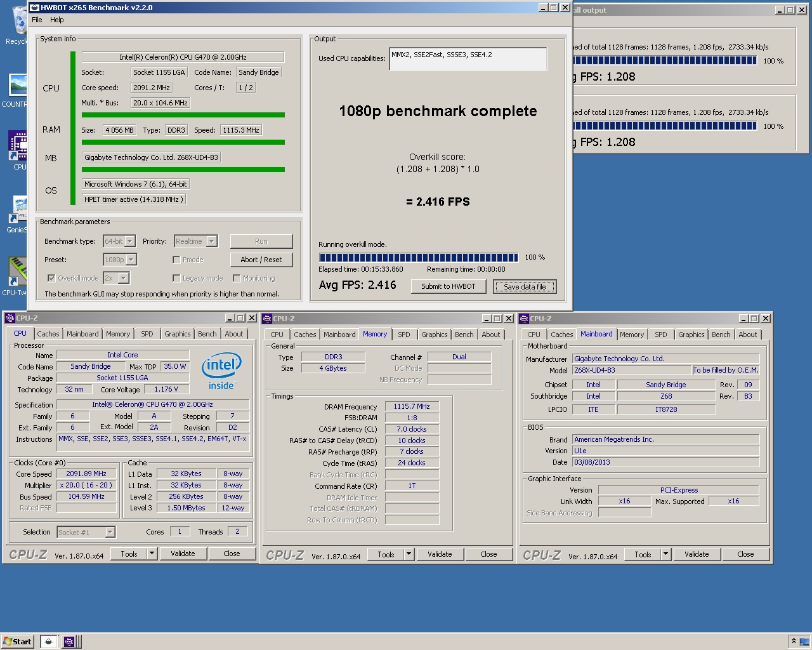Open the Help menu in HWBOT

click(57, 20)
